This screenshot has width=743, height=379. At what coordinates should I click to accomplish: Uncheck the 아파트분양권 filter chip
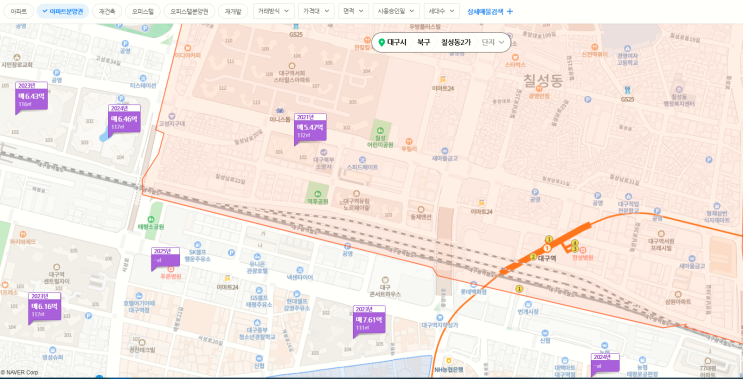coord(63,11)
